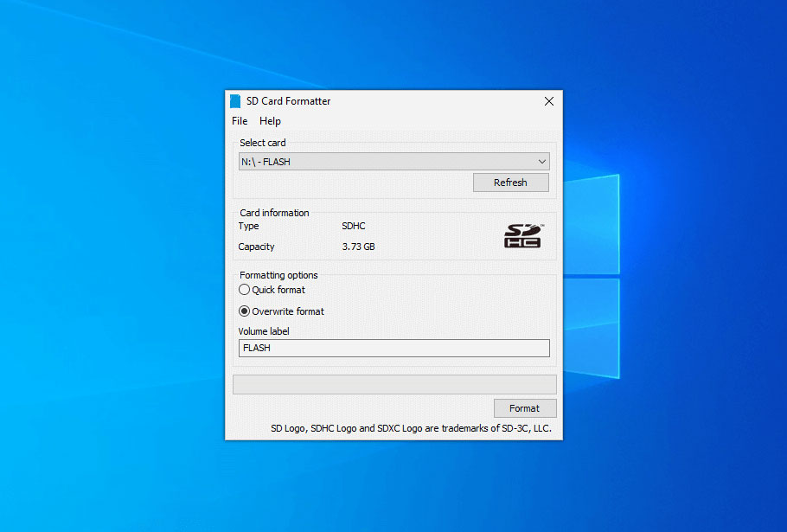Click the trademark notice text

tap(411, 428)
